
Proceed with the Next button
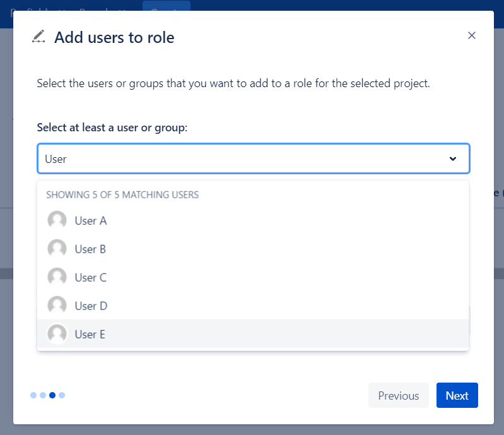(457, 396)
